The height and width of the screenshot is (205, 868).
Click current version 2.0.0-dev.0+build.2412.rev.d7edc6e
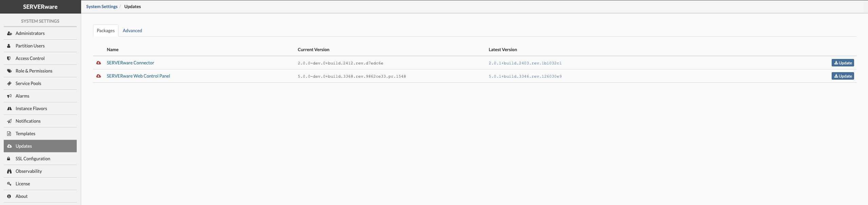click(x=340, y=63)
